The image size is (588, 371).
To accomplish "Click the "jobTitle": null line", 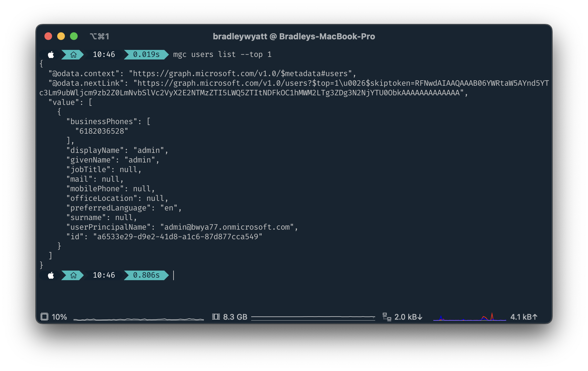I will click(104, 170).
